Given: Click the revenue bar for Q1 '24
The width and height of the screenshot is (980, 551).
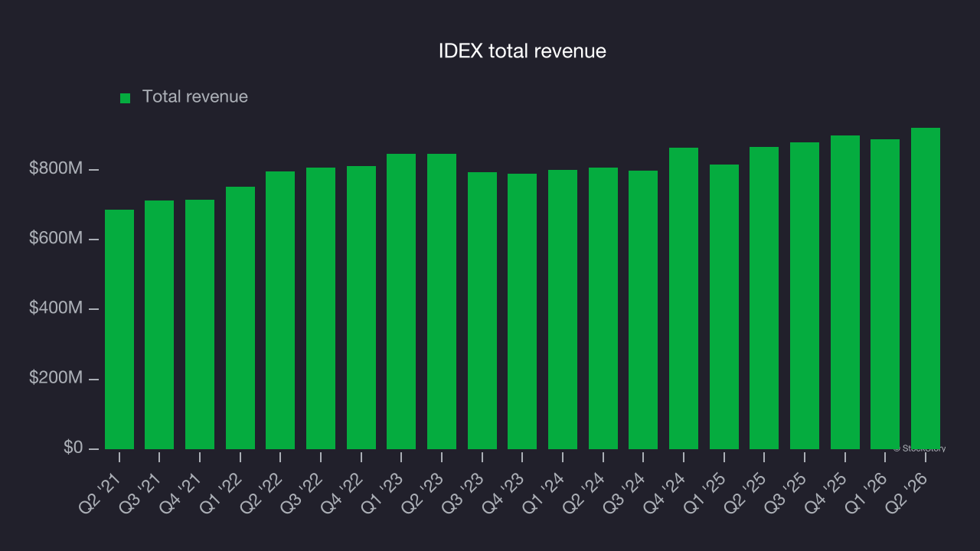Looking at the screenshot, I should 563,309.
